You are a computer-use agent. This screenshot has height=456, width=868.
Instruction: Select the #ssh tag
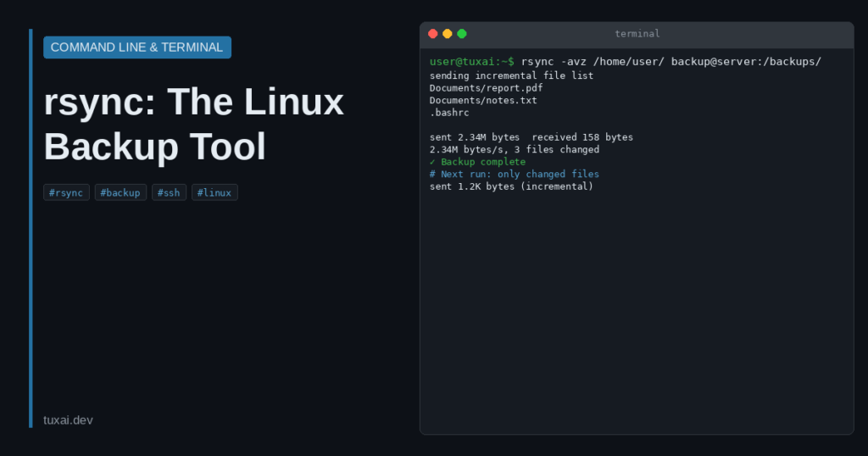(x=169, y=192)
